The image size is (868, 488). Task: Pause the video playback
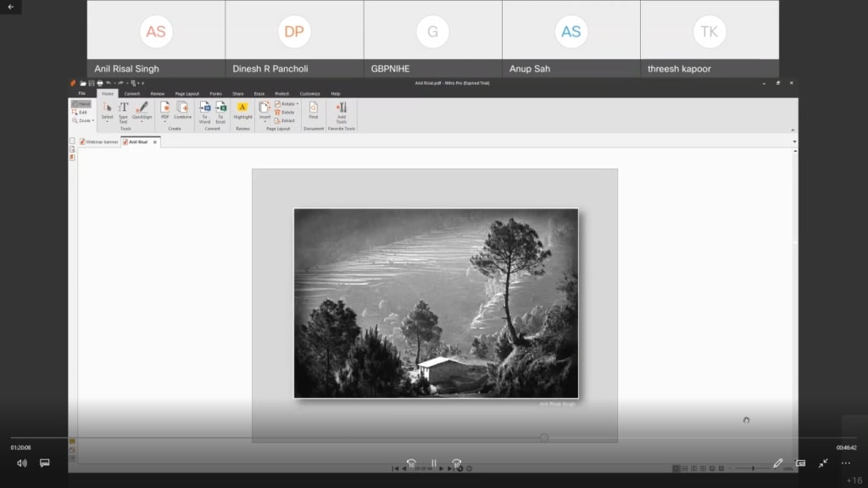point(433,463)
